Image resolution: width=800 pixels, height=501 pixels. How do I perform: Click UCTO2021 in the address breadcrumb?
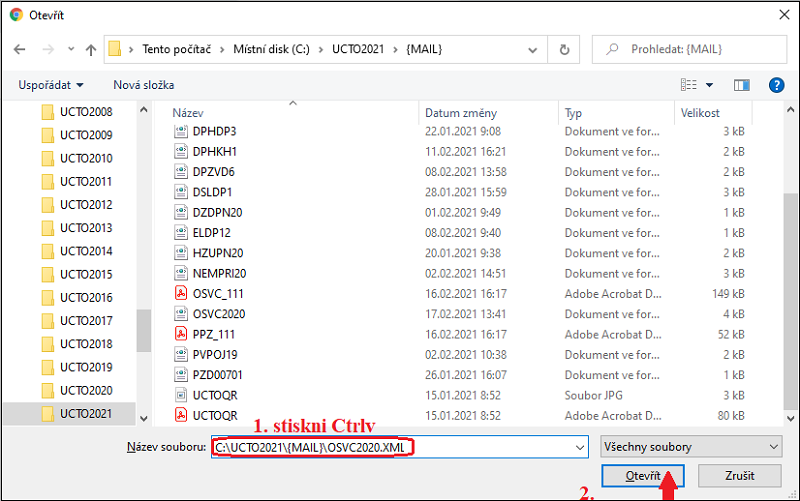click(x=360, y=49)
